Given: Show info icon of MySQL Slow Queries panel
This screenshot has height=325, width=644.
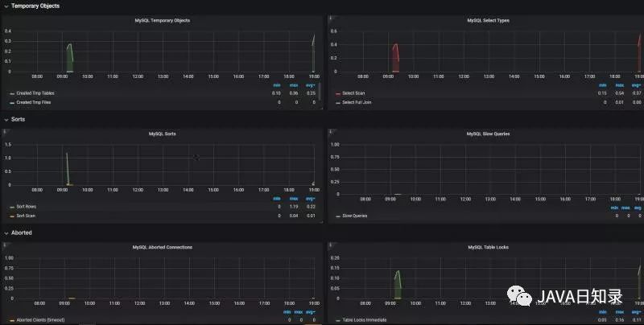Looking at the screenshot, I should point(331,131).
